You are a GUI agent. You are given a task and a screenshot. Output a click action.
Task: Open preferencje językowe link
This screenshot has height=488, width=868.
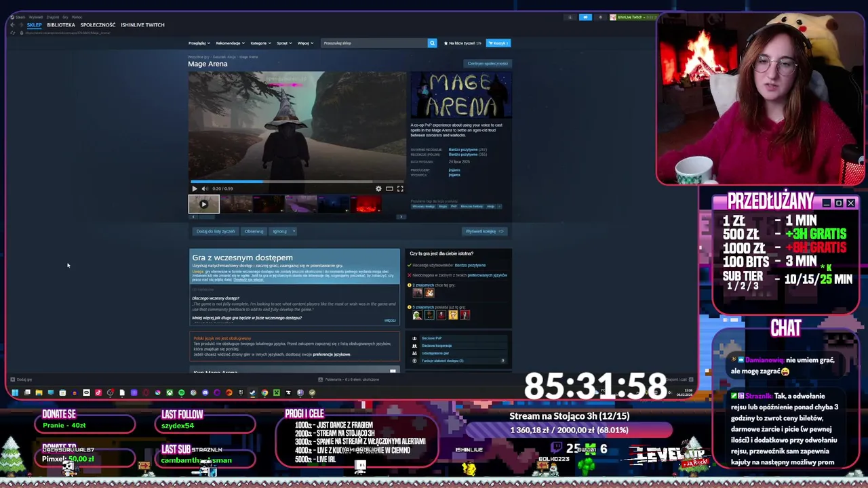332,354
